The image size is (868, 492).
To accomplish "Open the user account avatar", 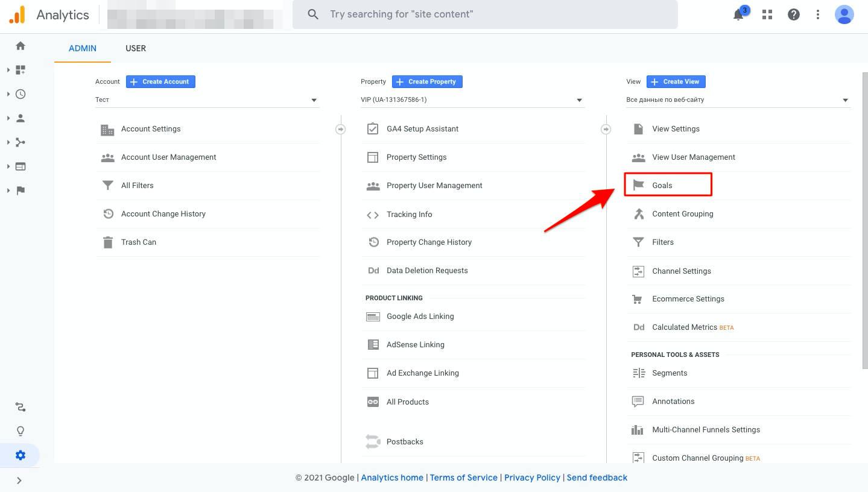I will (844, 14).
